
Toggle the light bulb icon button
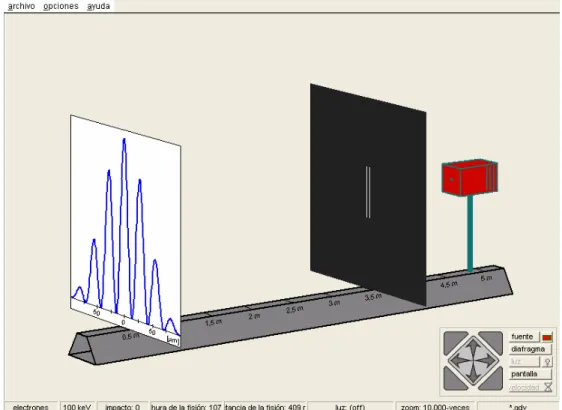tap(547, 362)
